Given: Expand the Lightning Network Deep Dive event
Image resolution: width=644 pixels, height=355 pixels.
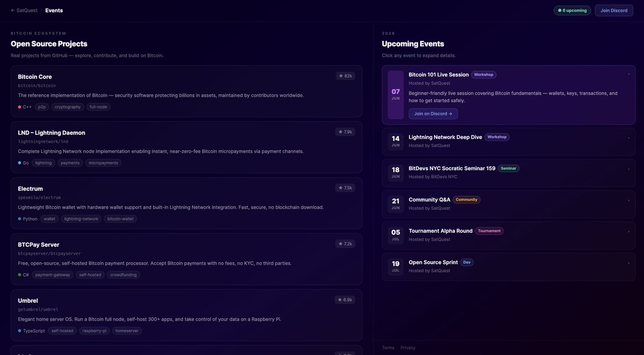Looking at the screenshot, I should 508,142.
